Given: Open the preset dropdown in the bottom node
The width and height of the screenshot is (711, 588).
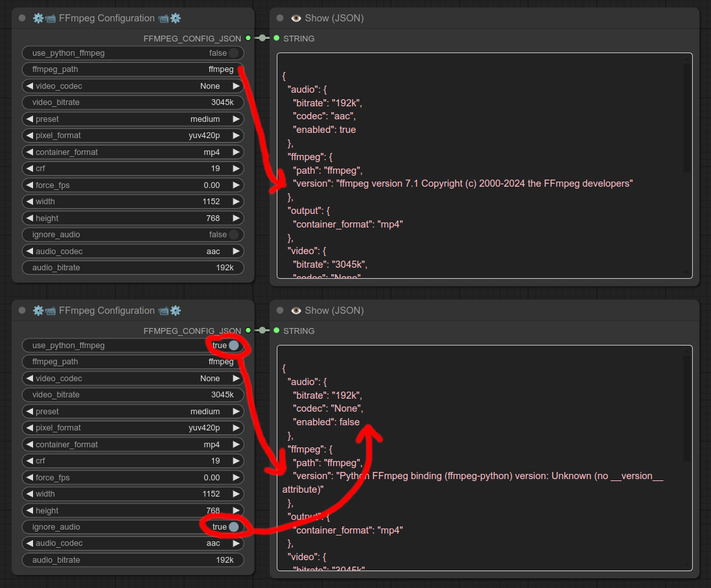Looking at the screenshot, I should [x=133, y=412].
